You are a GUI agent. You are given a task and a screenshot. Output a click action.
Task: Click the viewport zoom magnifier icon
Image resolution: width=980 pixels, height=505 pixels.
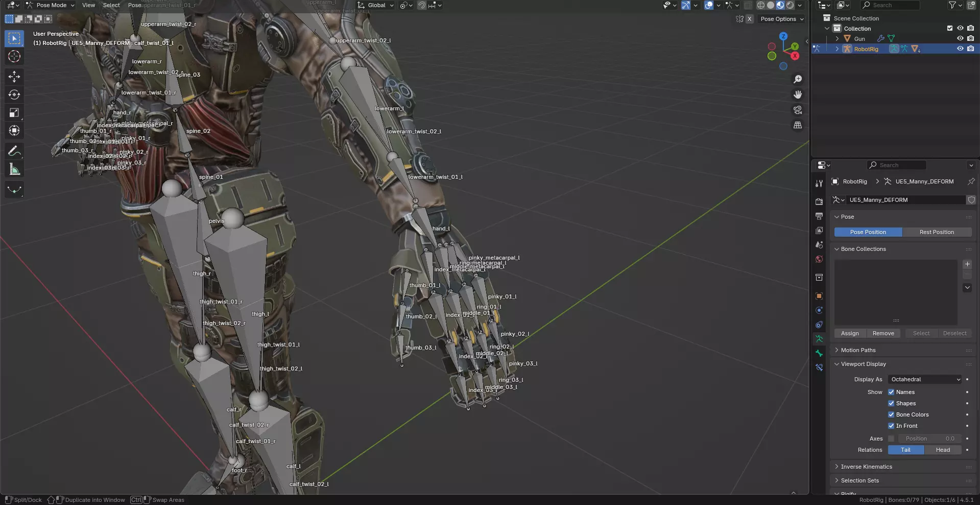pyautogui.click(x=798, y=79)
